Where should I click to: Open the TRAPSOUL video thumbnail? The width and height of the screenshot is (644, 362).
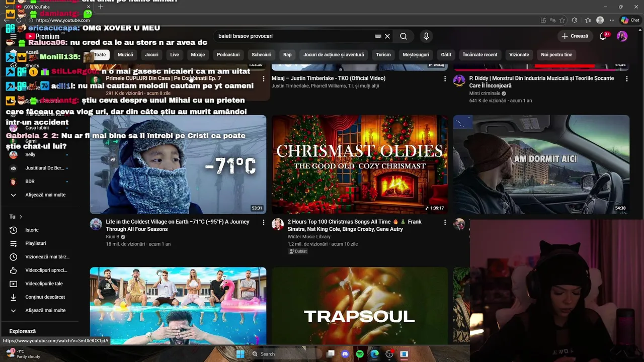[360, 306]
